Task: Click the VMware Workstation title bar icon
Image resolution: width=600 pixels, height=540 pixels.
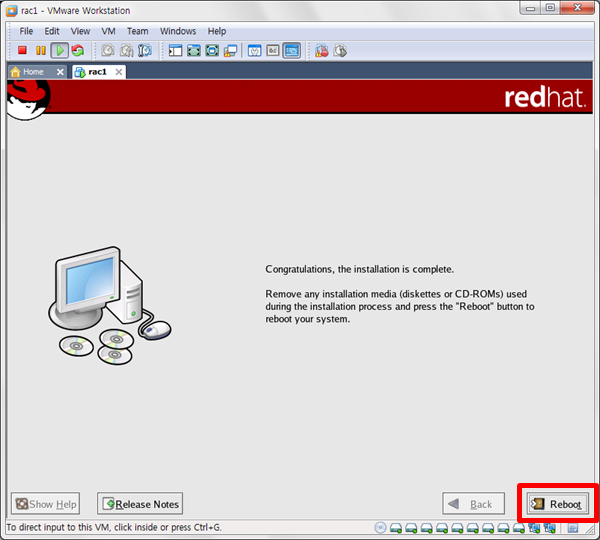Action: (12, 11)
